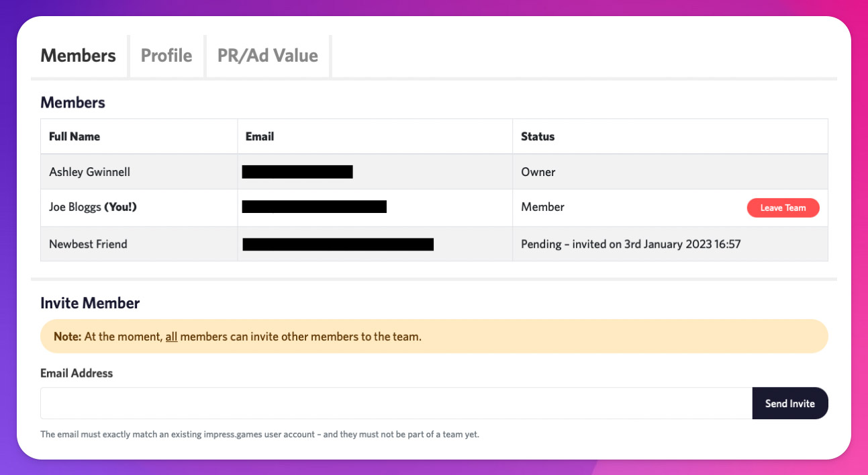Click the Invite Member heading
This screenshot has width=868, height=475.
pyautogui.click(x=90, y=303)
